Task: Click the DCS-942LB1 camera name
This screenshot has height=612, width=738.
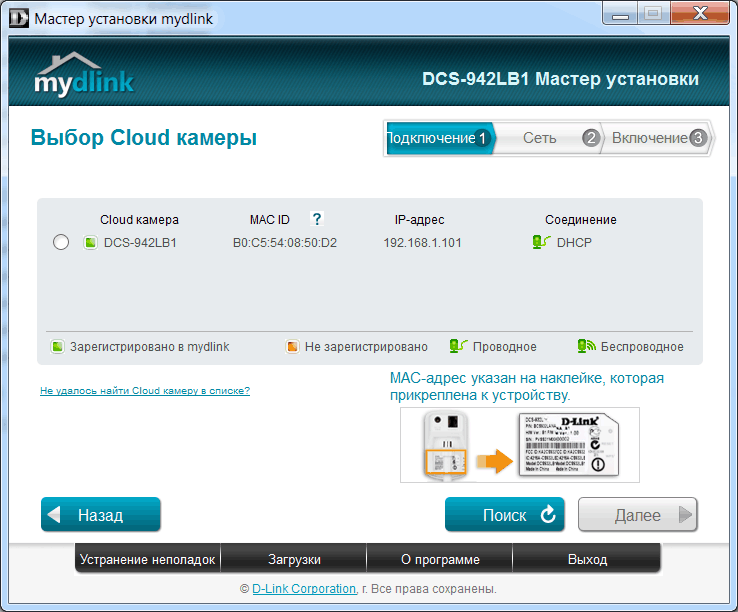Action: point(140,243)
